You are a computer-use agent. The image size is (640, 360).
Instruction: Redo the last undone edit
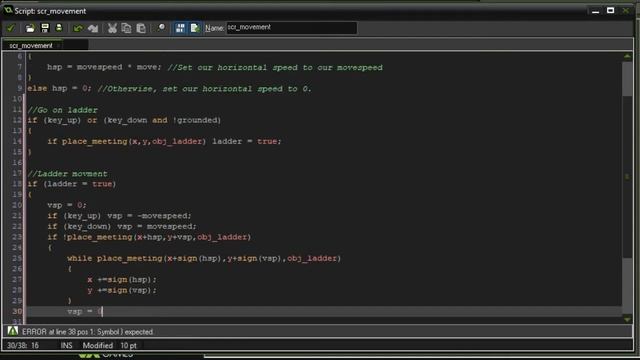93,28
